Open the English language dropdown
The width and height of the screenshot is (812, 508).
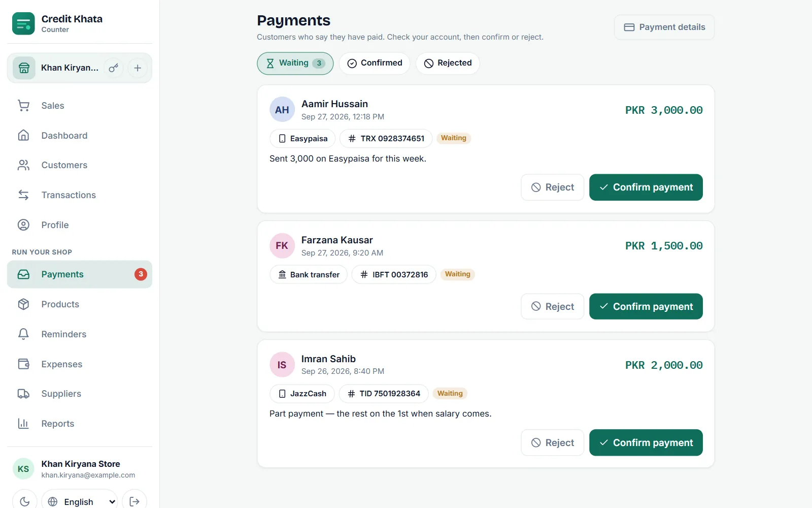pyautogui.click(x=80, y=501)
